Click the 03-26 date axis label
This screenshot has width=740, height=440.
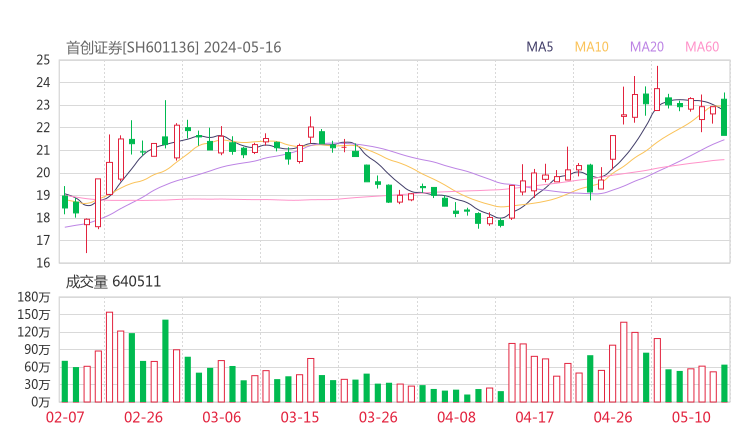[x=378, y=417]
